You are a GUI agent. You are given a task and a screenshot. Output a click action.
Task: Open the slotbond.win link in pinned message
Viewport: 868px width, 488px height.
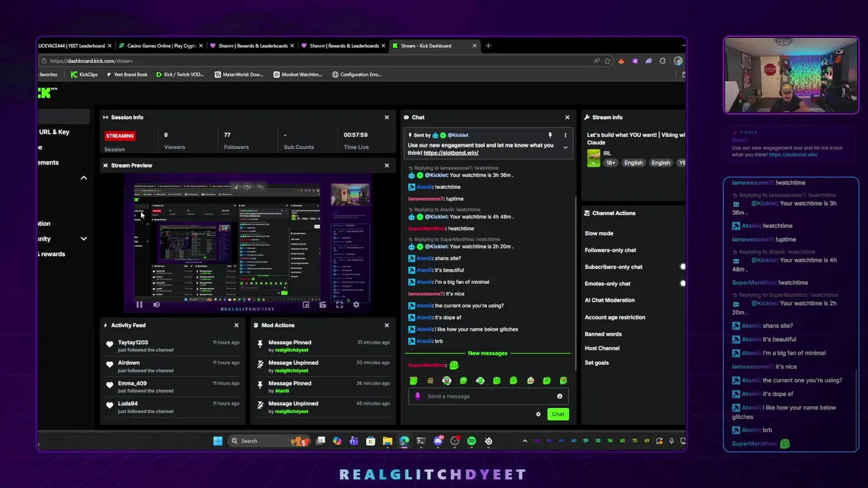(x=451, y=153)
